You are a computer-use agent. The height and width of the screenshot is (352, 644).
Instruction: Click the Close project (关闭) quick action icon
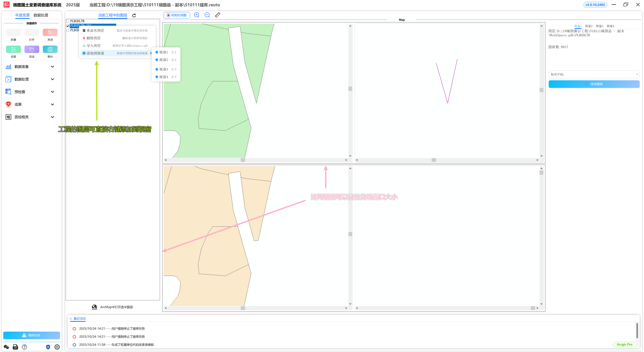coord(50,32)
